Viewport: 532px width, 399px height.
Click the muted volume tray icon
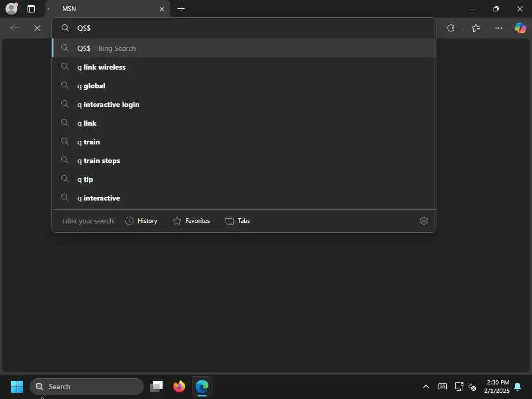[x=472, y=387]
